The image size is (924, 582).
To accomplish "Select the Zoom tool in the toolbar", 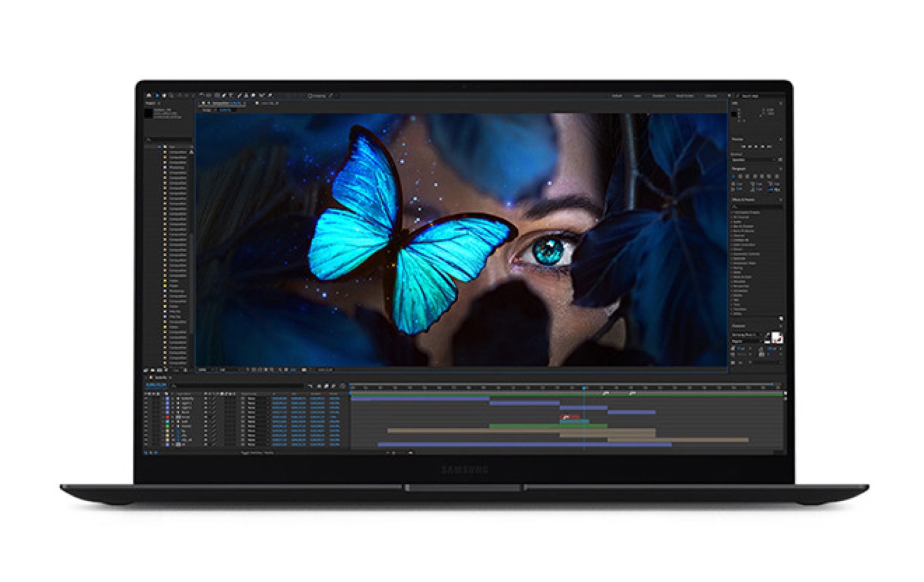I will coord(171,96).
